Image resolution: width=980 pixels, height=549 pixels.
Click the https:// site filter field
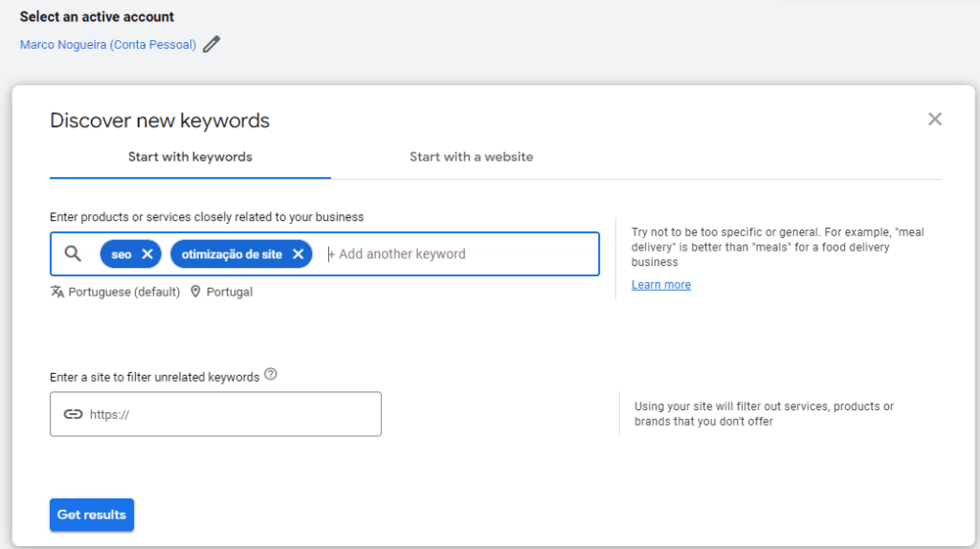215,414
